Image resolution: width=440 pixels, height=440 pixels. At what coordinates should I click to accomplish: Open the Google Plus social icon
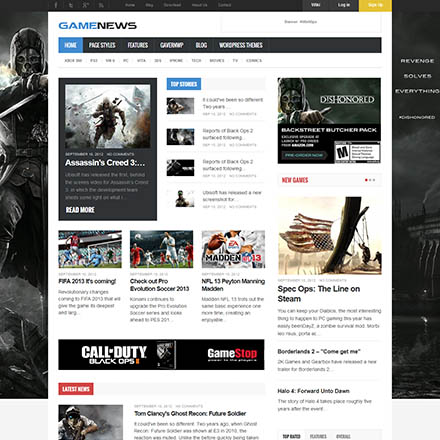pyautogui.click(x=86, y=5)
